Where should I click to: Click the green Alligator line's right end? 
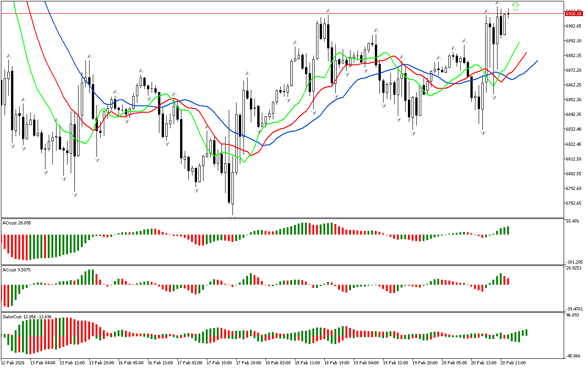pos(519,42)
